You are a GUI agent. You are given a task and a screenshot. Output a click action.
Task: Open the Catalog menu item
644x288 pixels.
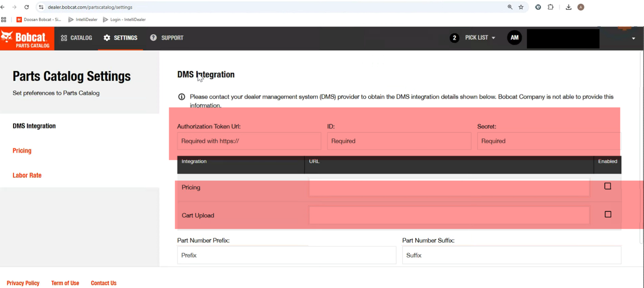(77, 38)
